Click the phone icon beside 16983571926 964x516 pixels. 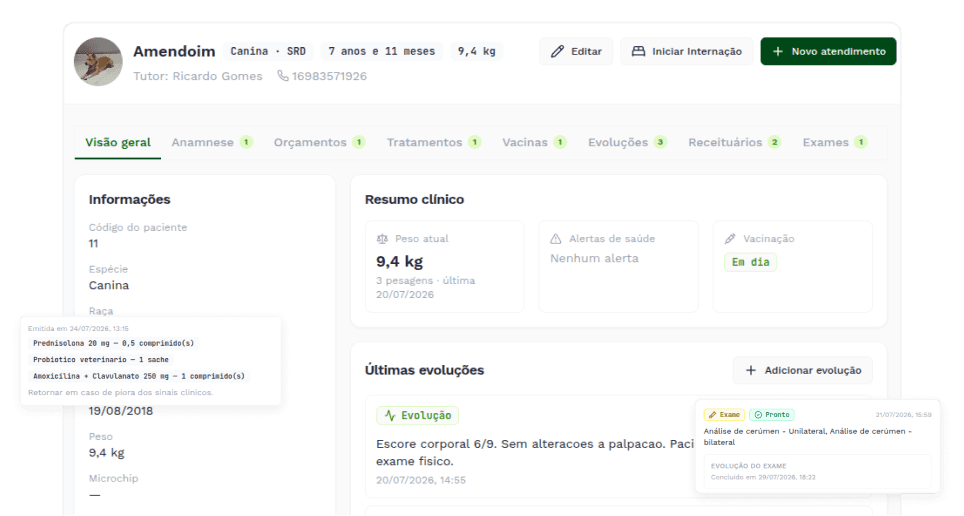point(283,76)
